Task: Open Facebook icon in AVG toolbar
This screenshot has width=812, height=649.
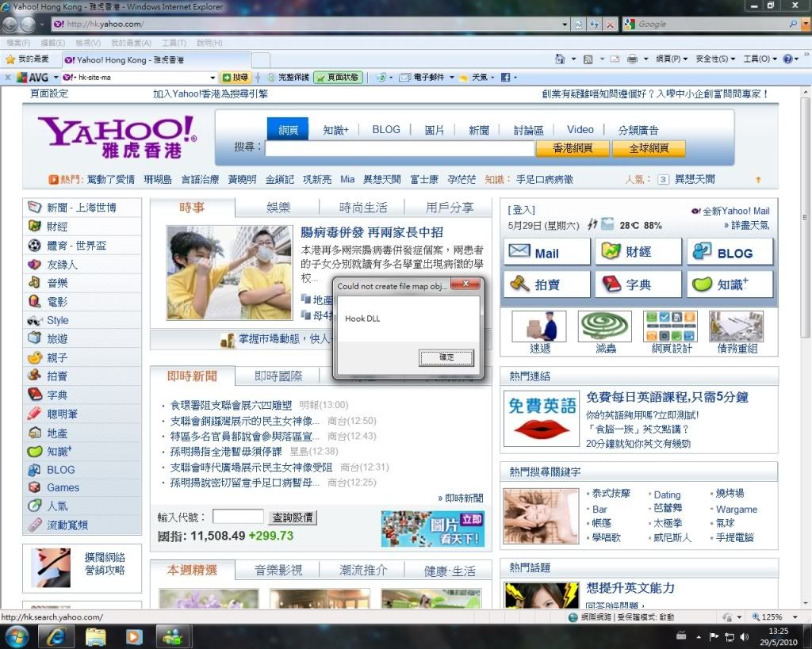Action: (x=504, y=77)
